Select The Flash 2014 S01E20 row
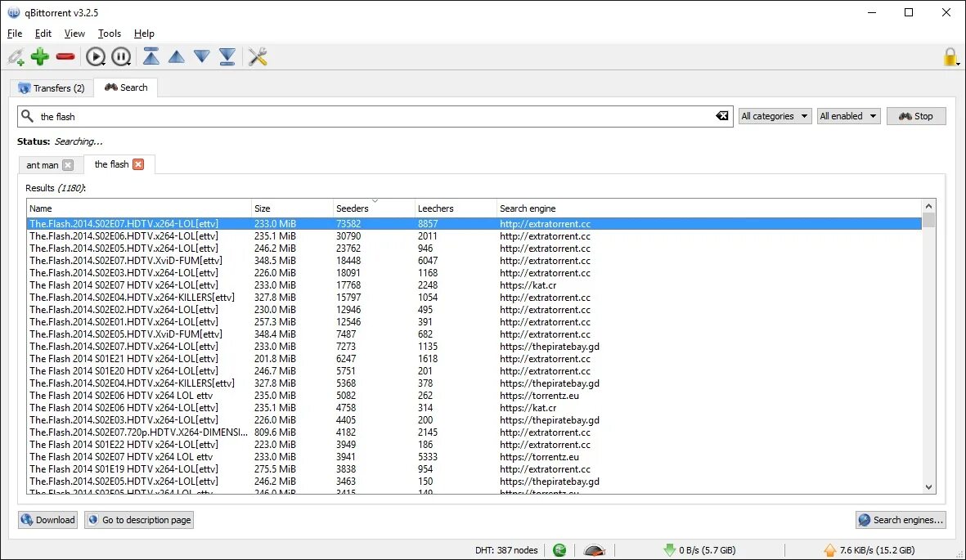Image resolution: width=966 pixels, height=560 pixels. click(474, 371)
